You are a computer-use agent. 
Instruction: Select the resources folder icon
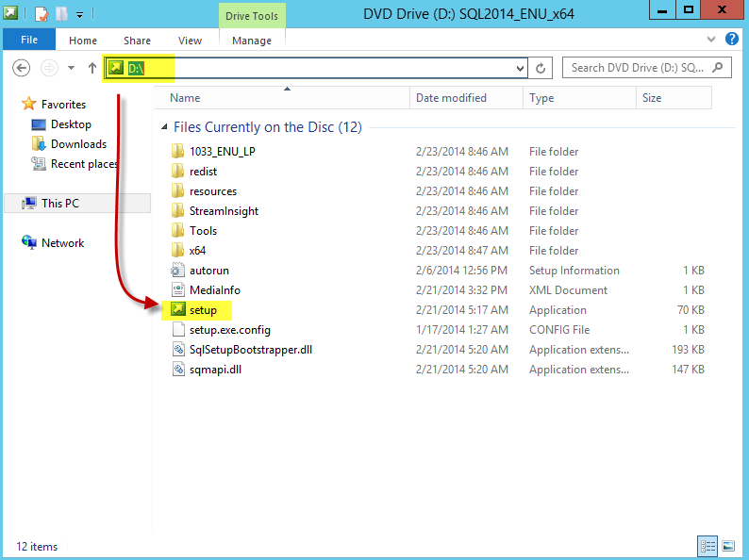click(x=177, y=191)
